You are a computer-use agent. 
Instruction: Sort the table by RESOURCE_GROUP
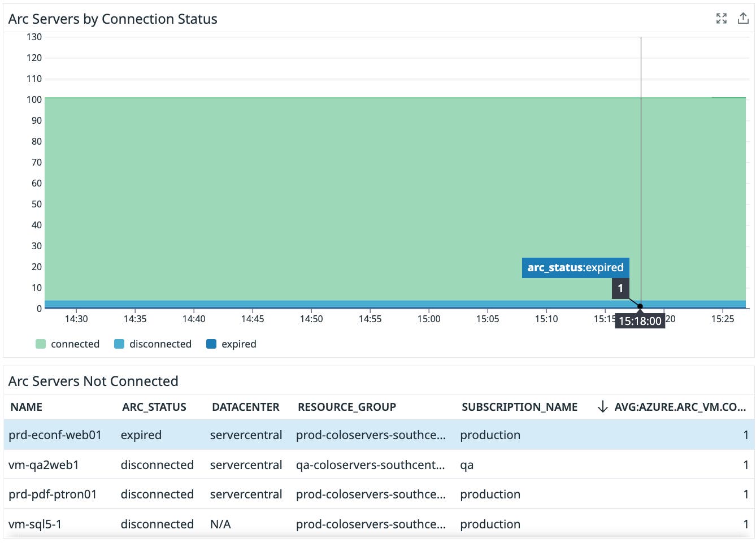(346, 406)
